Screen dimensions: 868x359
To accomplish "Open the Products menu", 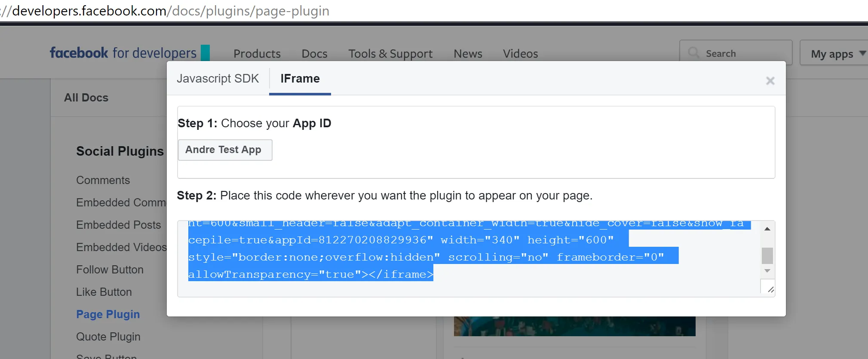I will pyautogui.click(x=257, y=54).
